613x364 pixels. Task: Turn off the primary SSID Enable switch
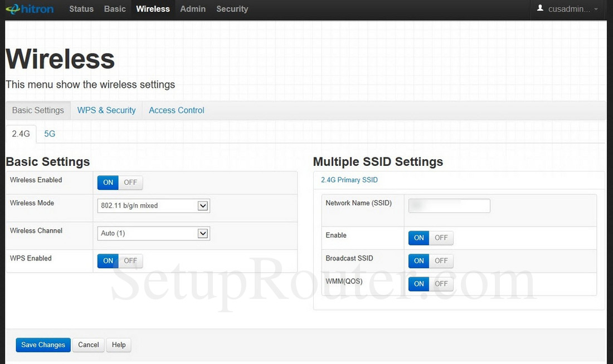click(x=441, y=238)
